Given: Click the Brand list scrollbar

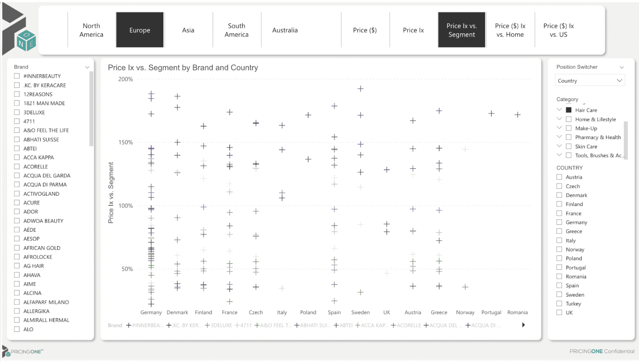Looking at the screenshot, I should pyautogui.click(x=91, y=109).
